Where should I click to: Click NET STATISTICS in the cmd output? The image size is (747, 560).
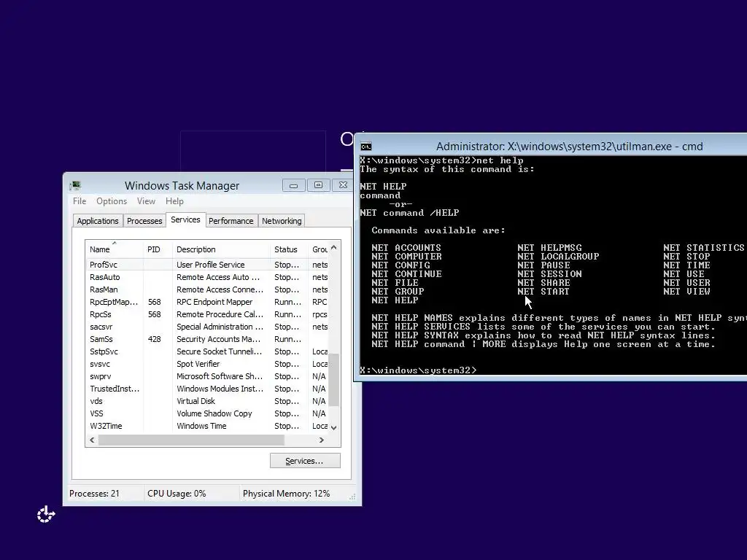(704, 248)
